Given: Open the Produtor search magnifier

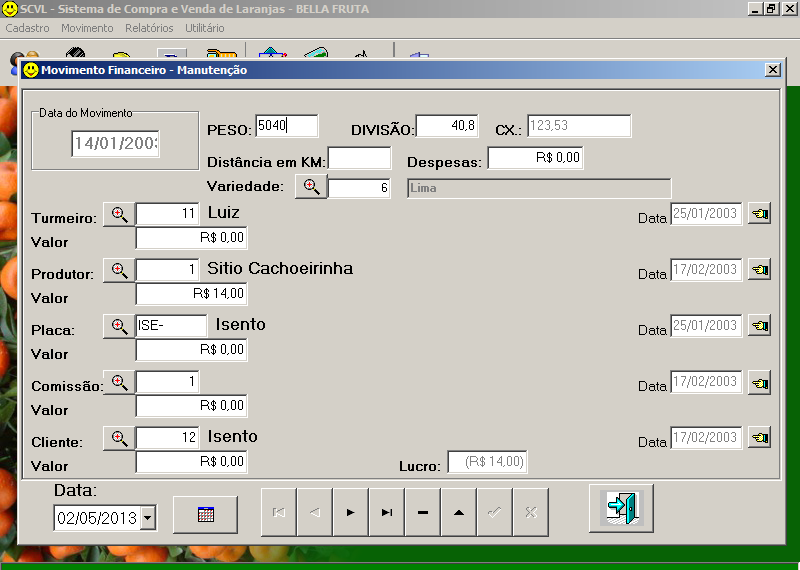Looking at the screenshot, I should point(119,270).
